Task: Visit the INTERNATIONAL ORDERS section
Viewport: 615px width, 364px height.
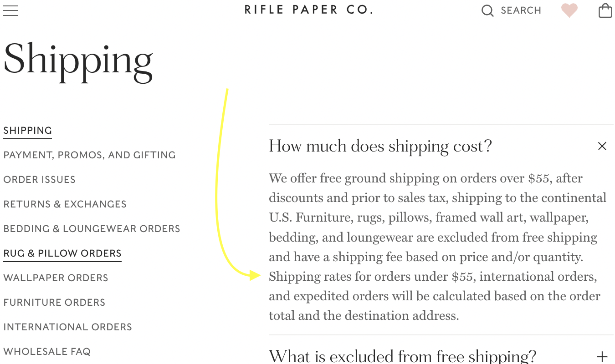Action: [x=67, y=327]
